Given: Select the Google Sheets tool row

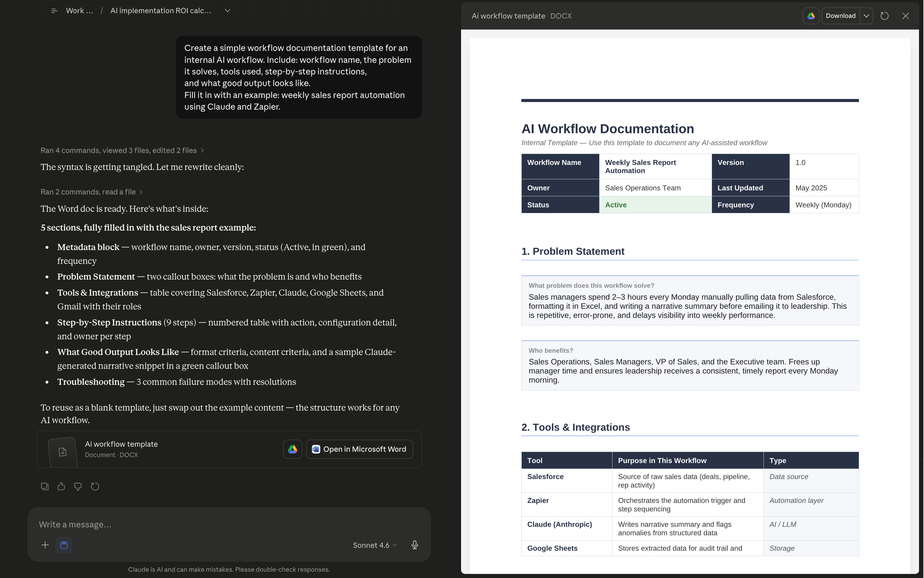Looking at the screenshot, I should pyautogui.click(x=690, y=548).
